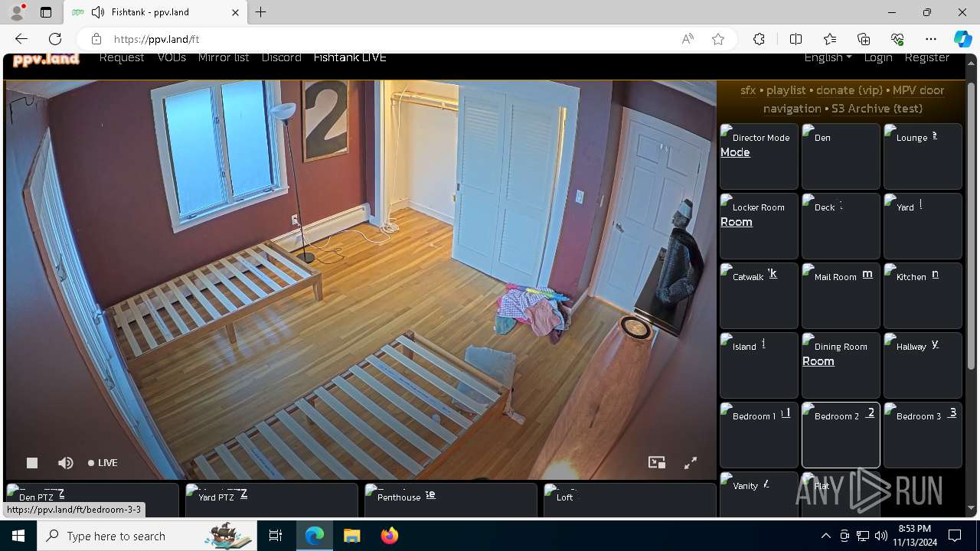This screenshot has height=551, width=980.
Task: Open browser Collections
Action: 864,39
